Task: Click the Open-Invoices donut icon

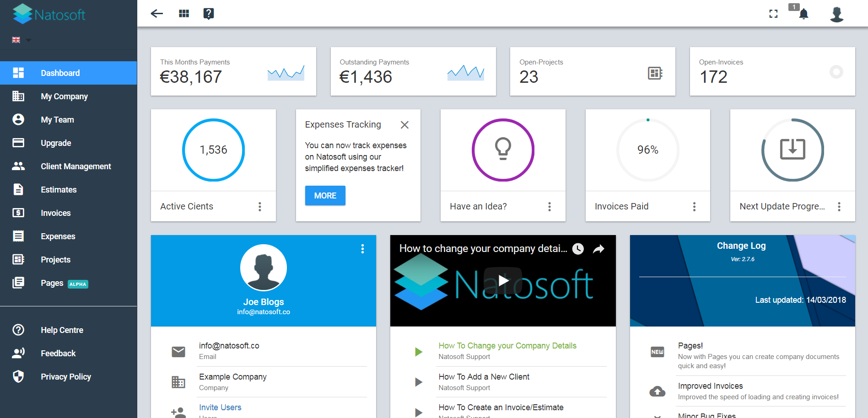Action: [836, 72]
